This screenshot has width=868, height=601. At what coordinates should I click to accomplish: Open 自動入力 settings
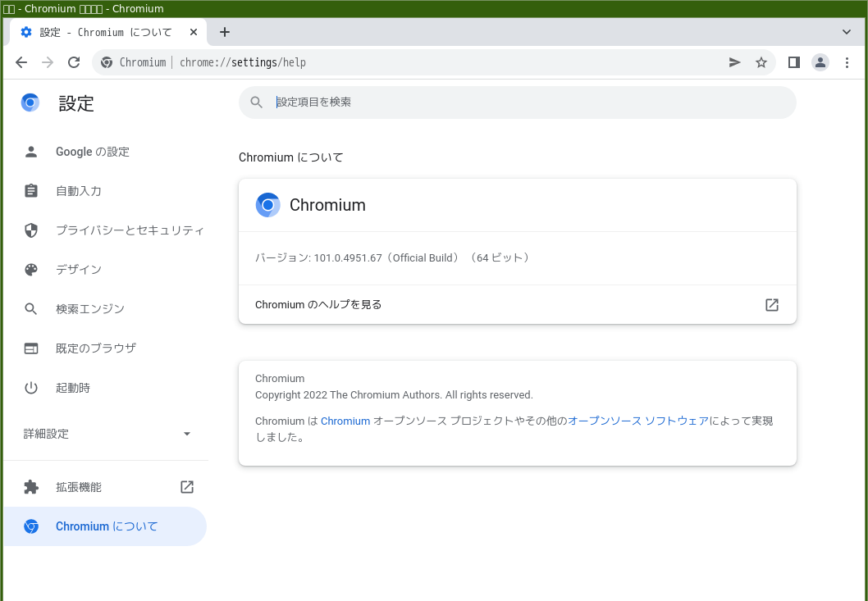105,191
